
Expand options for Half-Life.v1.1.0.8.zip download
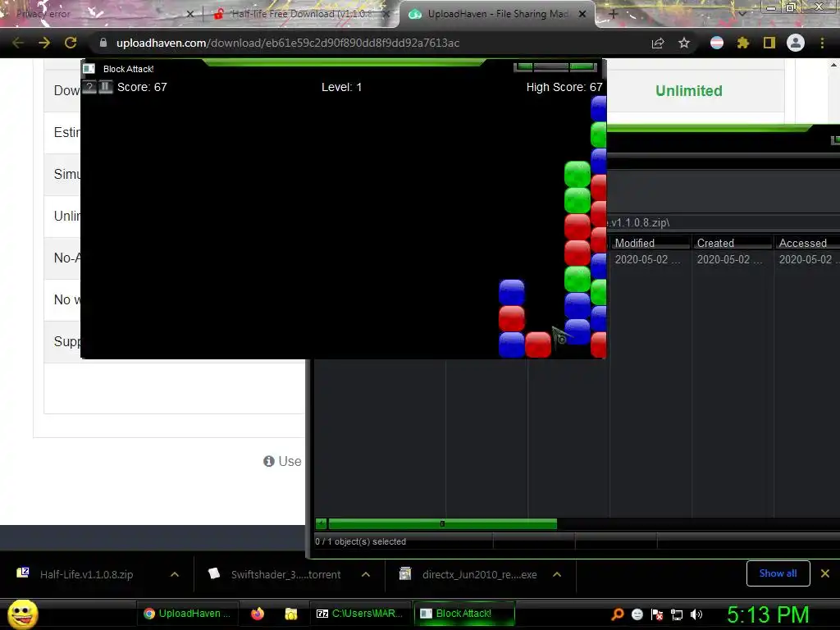175,574
